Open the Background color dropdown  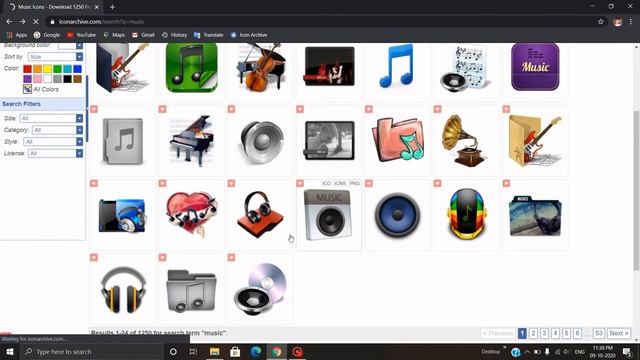coord(70,46)
